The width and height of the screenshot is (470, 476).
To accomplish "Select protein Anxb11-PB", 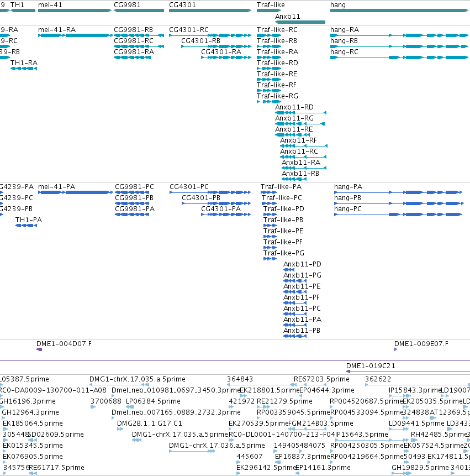I will [x=295, y=336].
